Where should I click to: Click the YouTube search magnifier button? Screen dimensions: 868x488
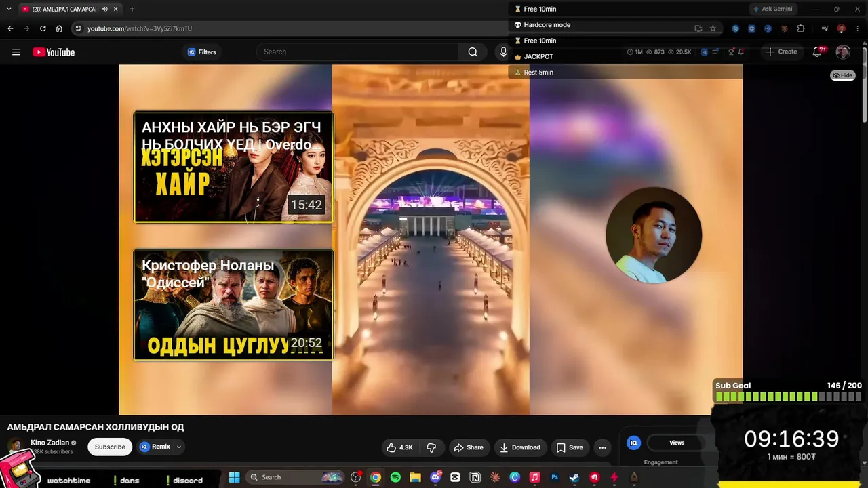tap(473, 52)
